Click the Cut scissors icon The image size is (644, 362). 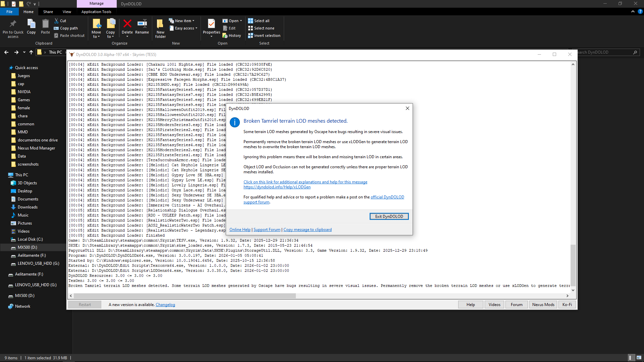click(x=57, y=21)
